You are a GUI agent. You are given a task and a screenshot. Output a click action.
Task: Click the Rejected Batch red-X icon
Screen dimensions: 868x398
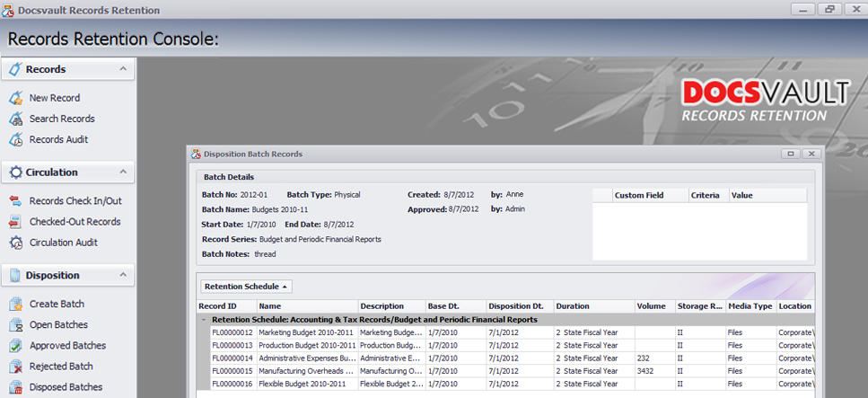click(16, 367)
